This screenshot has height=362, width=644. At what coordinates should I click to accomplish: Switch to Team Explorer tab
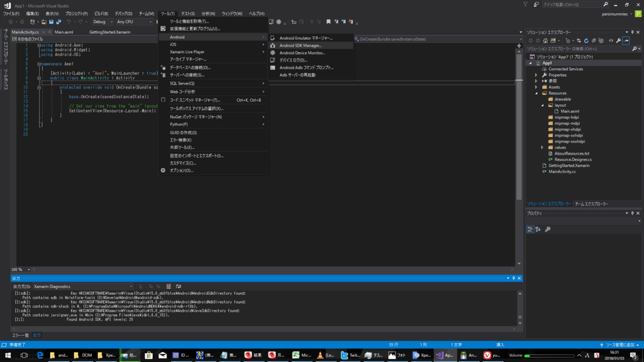591,204
